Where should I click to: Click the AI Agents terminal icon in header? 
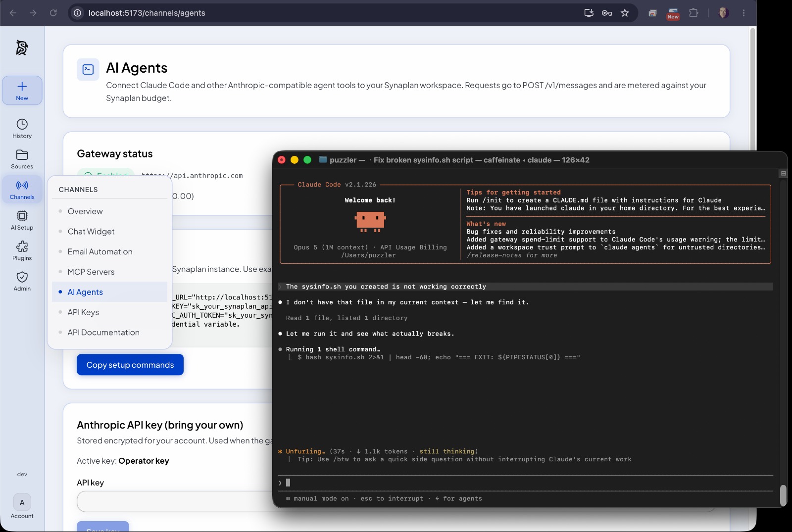coord(88,69)
